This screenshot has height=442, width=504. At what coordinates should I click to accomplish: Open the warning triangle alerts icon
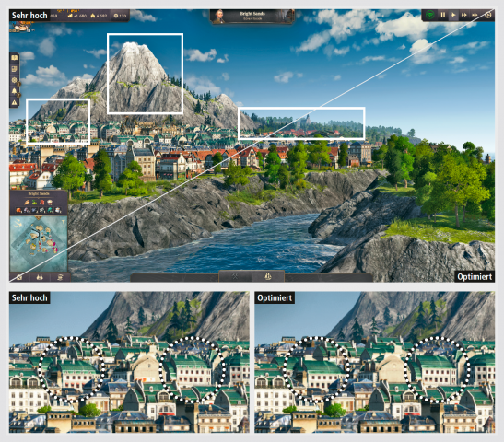[x=14, y=102]
